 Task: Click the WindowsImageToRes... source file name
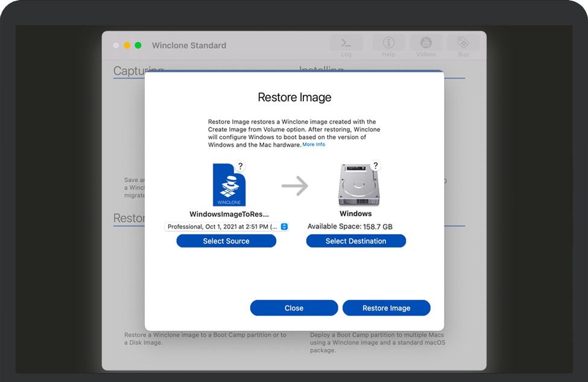(229, 214)
